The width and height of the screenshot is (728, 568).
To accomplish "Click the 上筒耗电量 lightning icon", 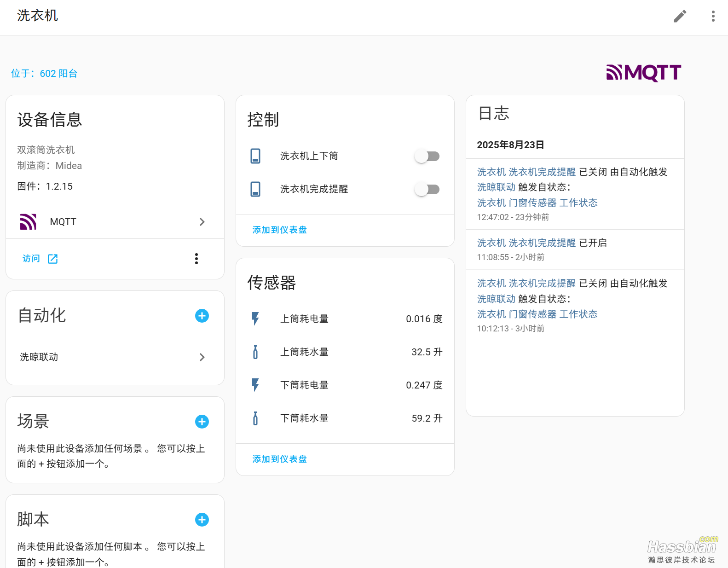I will tap(255, 319).
